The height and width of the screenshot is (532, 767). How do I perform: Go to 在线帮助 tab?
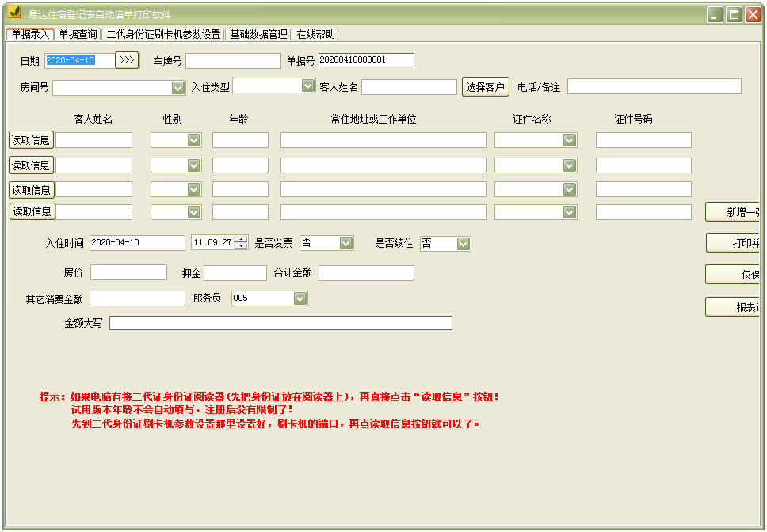316,34
